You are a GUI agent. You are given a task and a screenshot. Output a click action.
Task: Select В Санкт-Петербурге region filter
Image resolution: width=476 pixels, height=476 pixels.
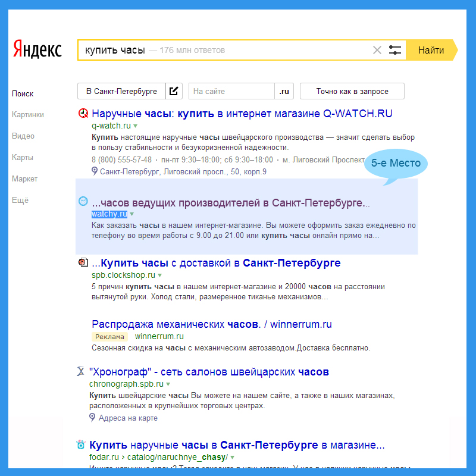(122, 91)
